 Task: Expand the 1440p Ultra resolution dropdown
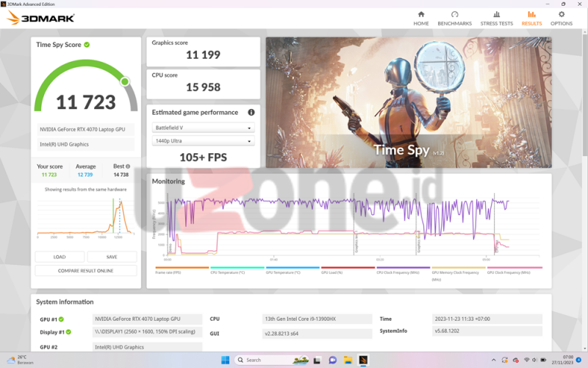[203, 141]
